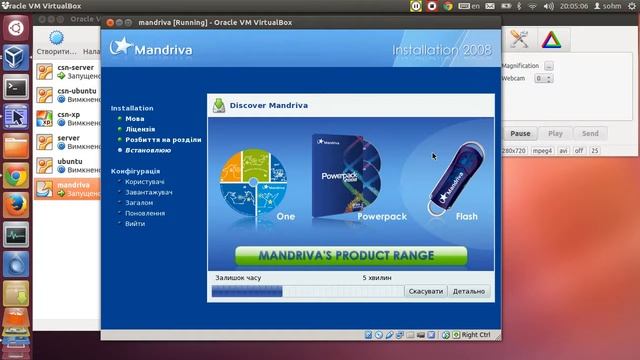Screen dimensions: 640x360
Task: Click the mouse integration status icon
Action: coord(446,335)
